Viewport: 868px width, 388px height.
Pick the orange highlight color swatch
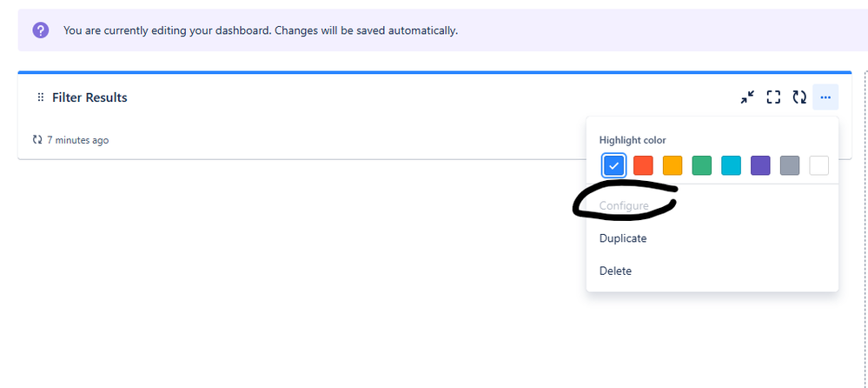pyautogui.click(x=673, y=165)
